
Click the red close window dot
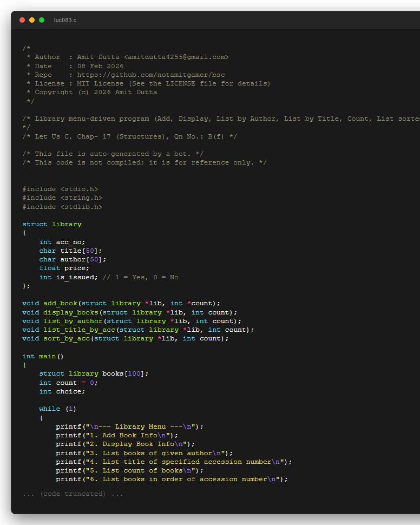pyautogui.click(x=22, y=20)
